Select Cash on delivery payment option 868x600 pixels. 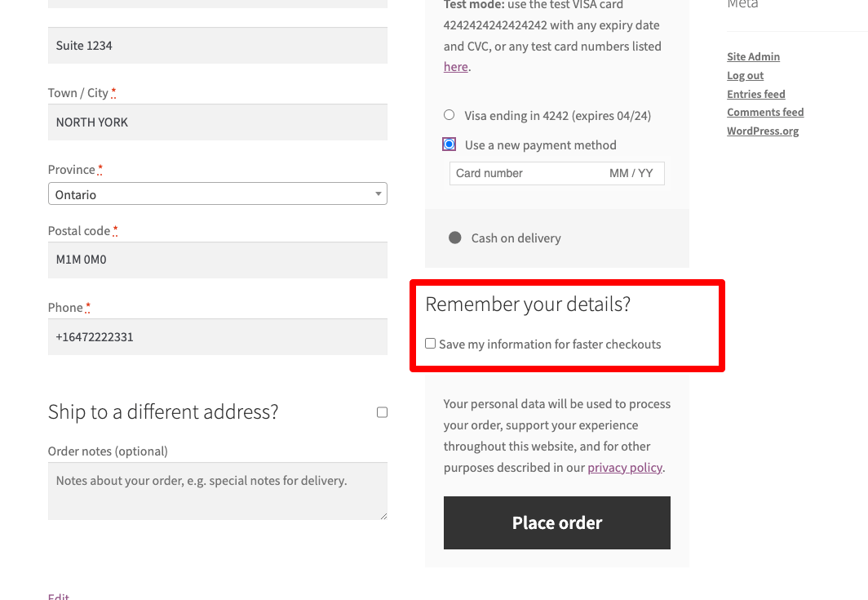[454, 238]
